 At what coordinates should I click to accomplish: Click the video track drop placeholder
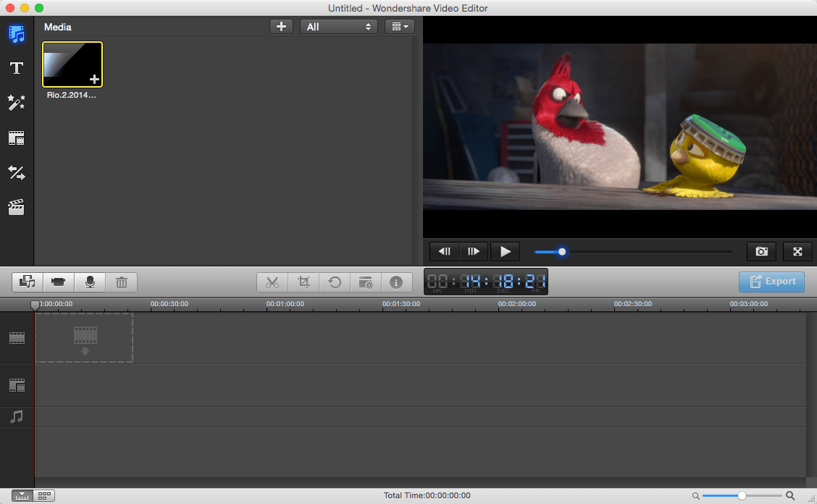[85, 337]
